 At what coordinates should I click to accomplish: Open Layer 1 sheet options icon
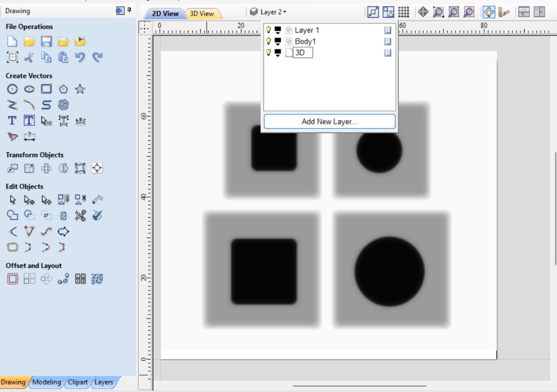(x=388, y=30)
